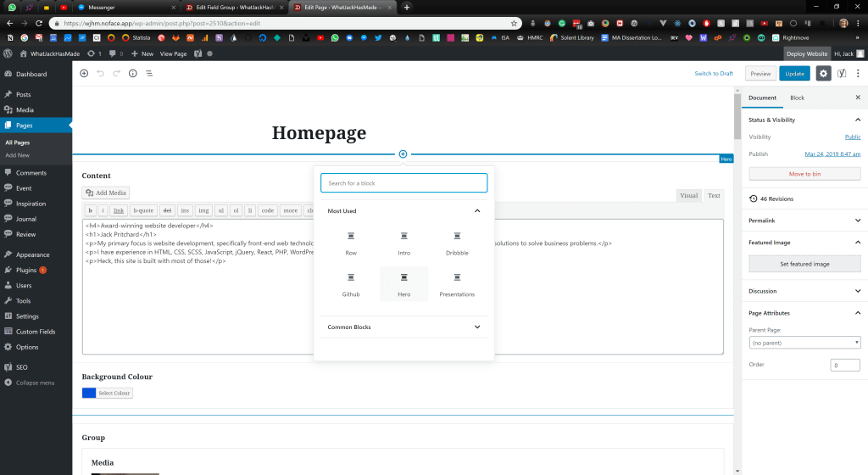Click the Search for a block field
Viewport: 868px width, 475px height.
point(403,182)
